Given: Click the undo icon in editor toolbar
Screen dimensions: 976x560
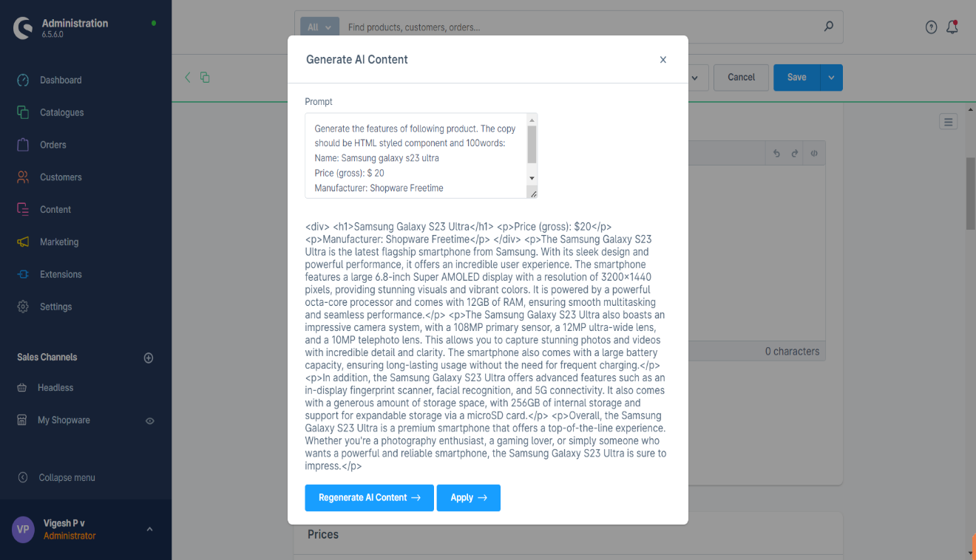Looking at the screenshot, I should click(776, 154).
